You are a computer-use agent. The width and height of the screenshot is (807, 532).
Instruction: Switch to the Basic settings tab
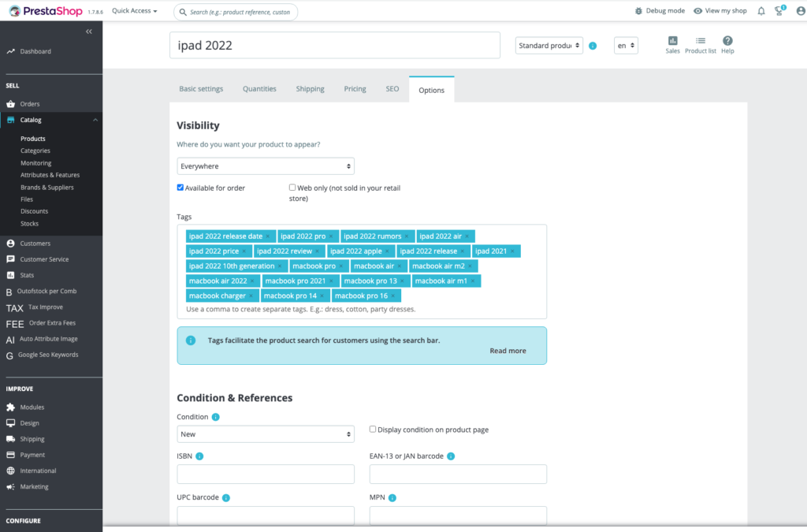pos(201,89)
